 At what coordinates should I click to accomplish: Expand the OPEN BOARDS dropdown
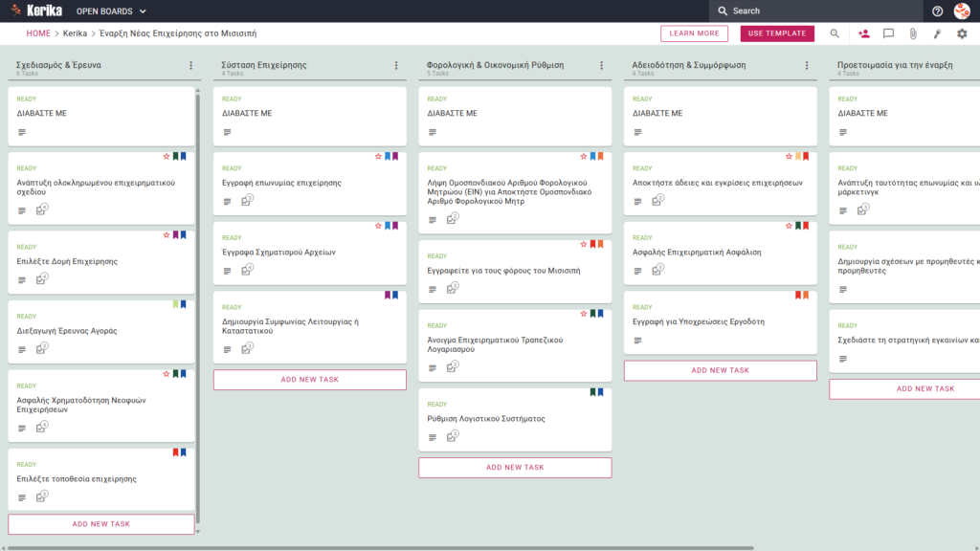click(x=111, y=11)
